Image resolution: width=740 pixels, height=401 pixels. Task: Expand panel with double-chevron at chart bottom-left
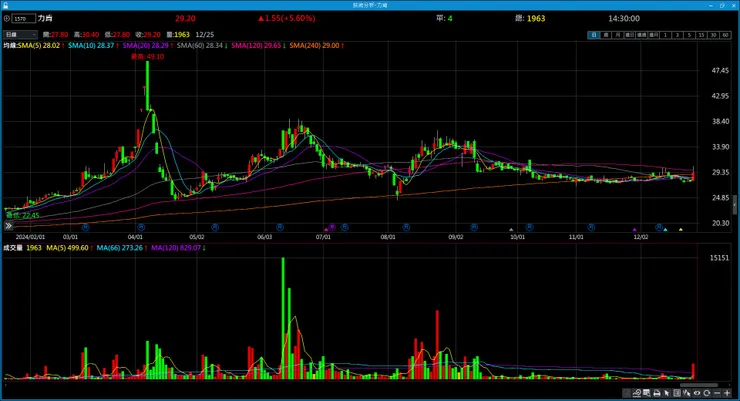[8, 226]
